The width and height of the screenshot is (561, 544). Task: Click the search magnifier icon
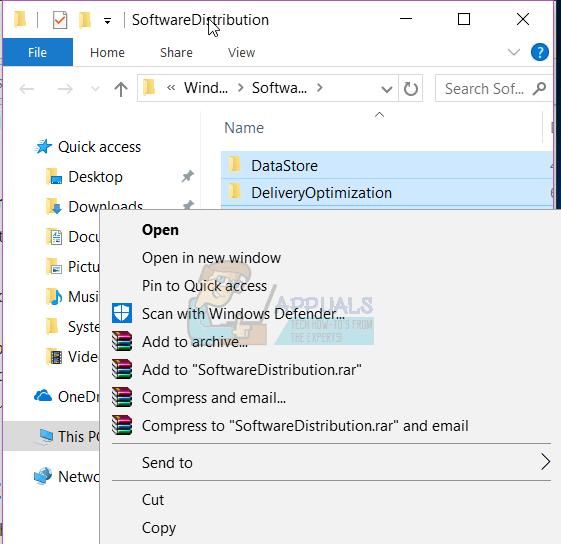pyautogui.click(x=539, y=88)
